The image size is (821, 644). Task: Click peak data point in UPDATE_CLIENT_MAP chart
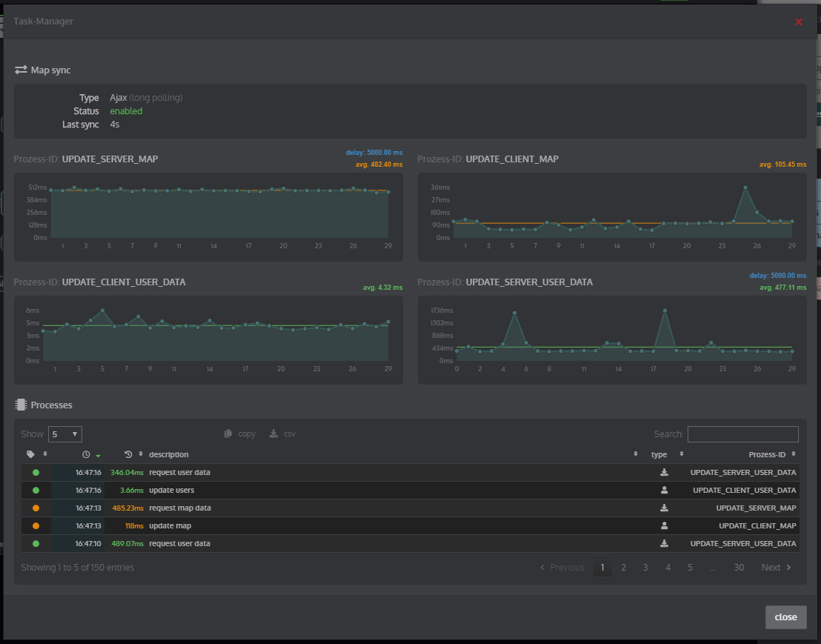click(745, 187)
